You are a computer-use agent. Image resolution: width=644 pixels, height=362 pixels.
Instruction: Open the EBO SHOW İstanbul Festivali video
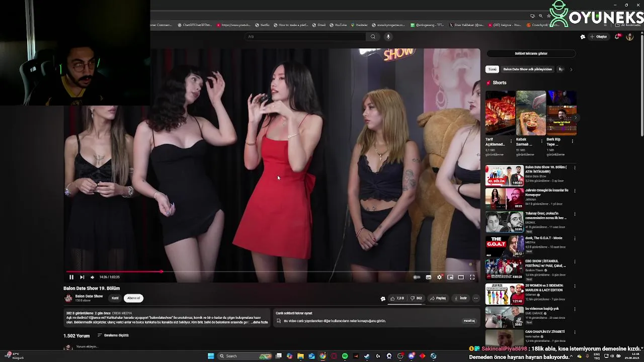[x=504, y=270]
